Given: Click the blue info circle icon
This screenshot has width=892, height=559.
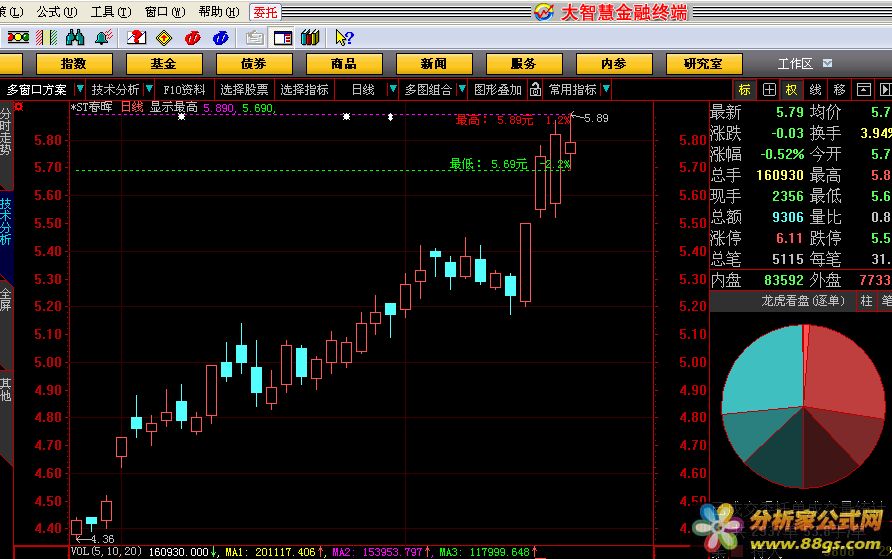Looking at the screenshot, I should tap(221, 38).
